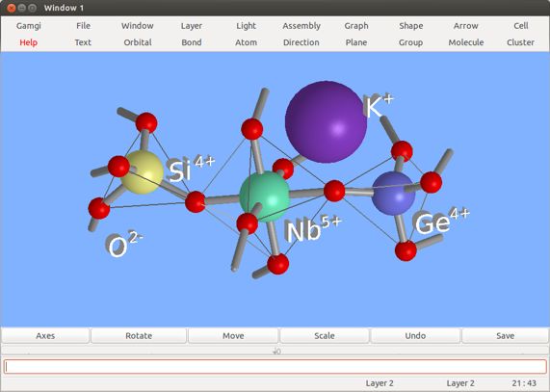Click the Axes button
Viewport: 550px width, 392px height.
click(45, 335)
